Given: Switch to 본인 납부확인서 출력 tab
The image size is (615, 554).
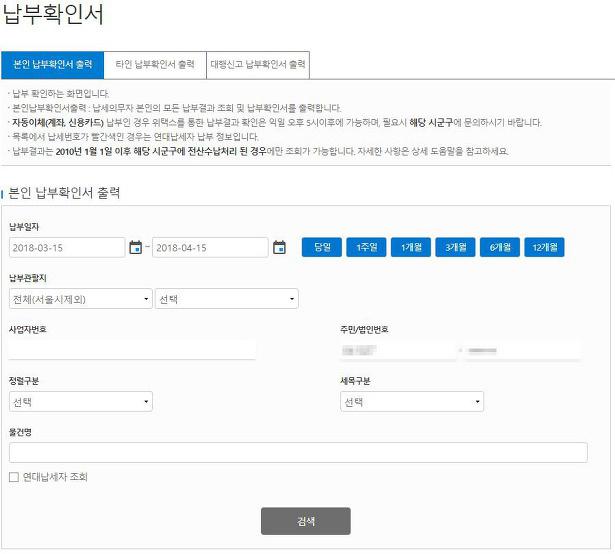Looking at the screenshot, I should [x=53, y=65].
